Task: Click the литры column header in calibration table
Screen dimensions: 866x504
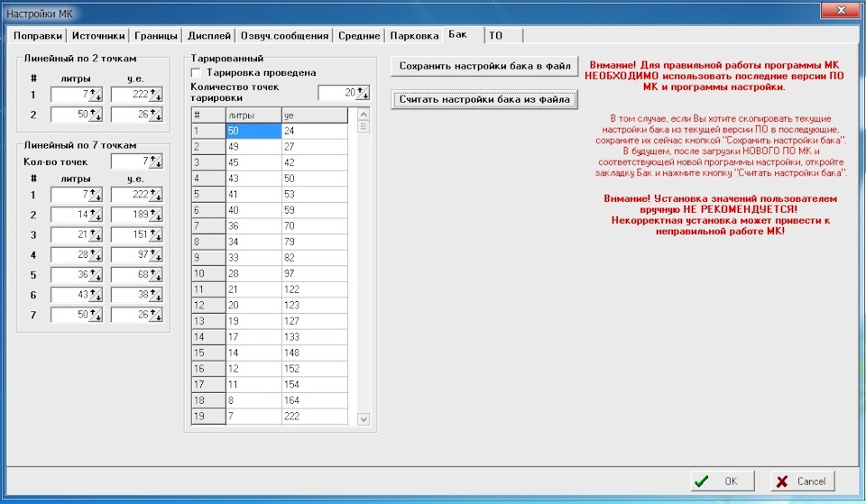Action: click(x=253, y=115)
